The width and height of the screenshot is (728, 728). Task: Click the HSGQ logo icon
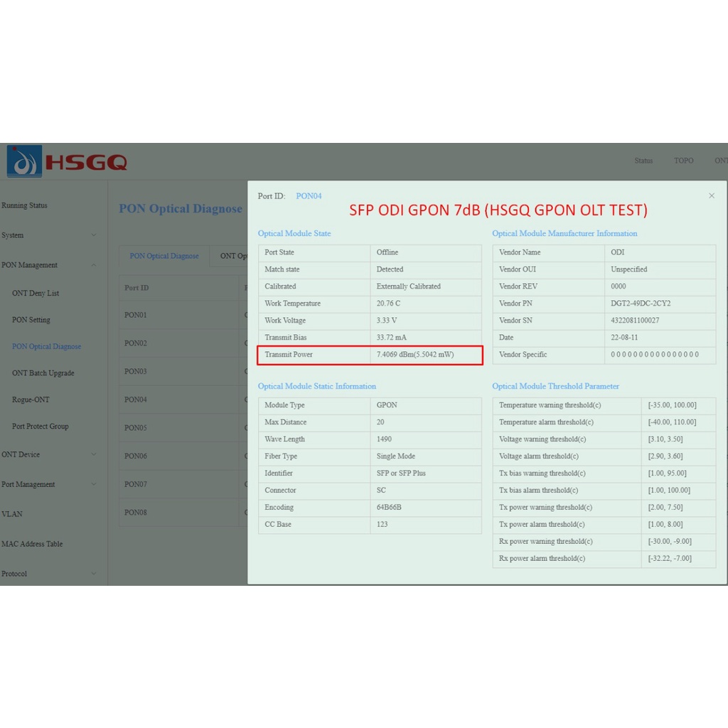pyautogui.click(x=24, y=161)
